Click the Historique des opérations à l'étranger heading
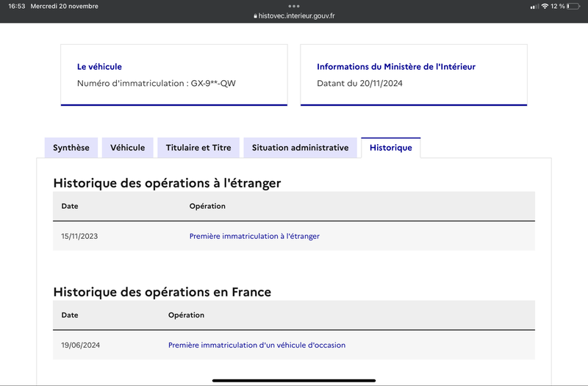The height and width of the screenshot is (386, 588). click(167, 183)
